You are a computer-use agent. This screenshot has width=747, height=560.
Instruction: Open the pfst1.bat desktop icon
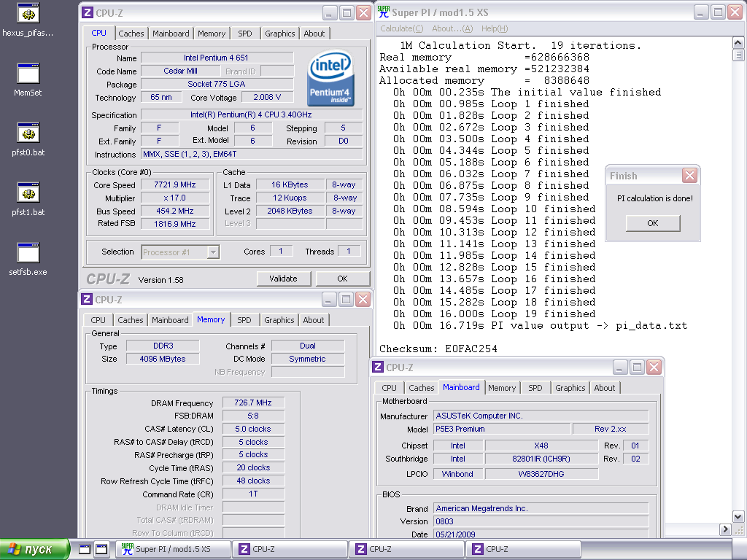(x=28, y=199)
